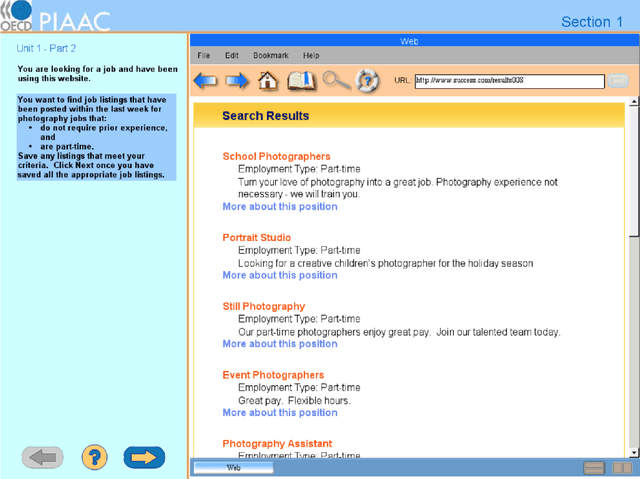Click More about this position under School Photographers

tap(280, 206)
